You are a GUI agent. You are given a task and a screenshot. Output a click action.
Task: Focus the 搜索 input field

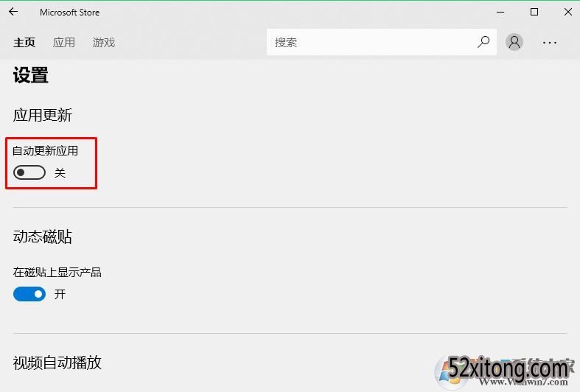coord(371,42)
